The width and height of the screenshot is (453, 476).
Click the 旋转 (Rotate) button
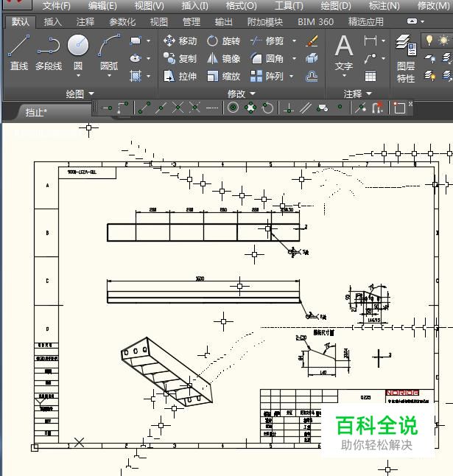tap(224, 41)
